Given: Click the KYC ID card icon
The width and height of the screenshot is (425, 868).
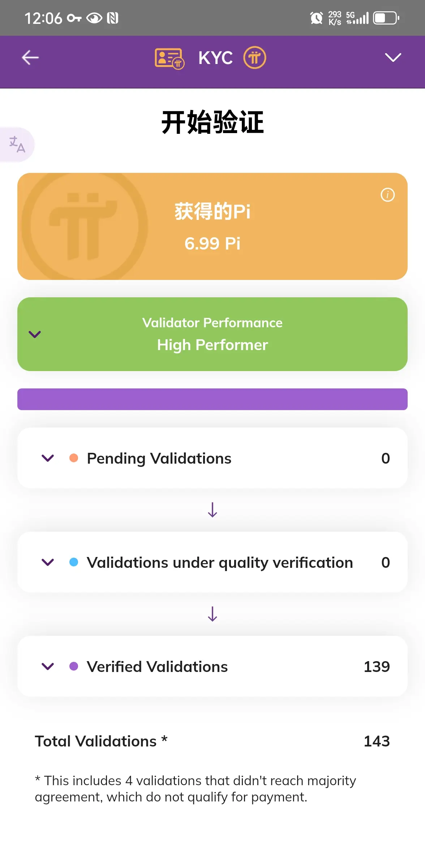Looking at the screenshot, I should (x=169, y=58).
